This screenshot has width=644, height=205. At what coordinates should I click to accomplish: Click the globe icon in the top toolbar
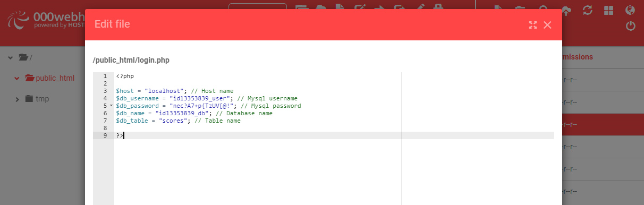point(630,10)
